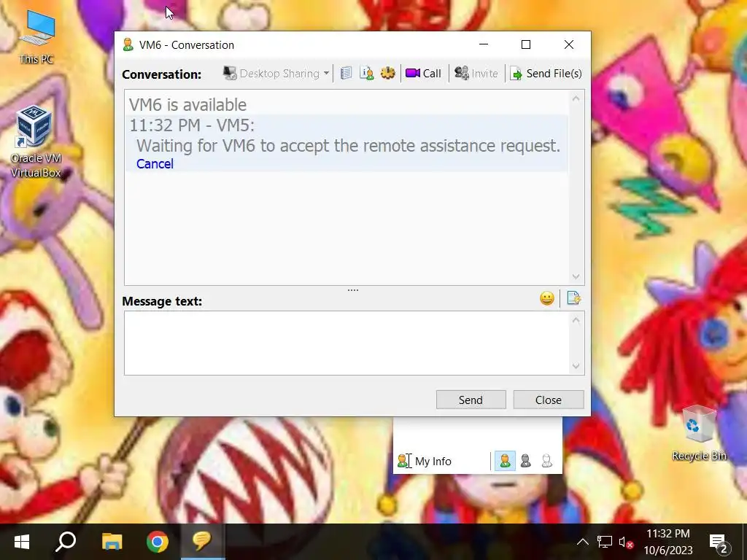Click the 'Waiting for VM6 to accept' message text
747x560 pixels.
348,146
